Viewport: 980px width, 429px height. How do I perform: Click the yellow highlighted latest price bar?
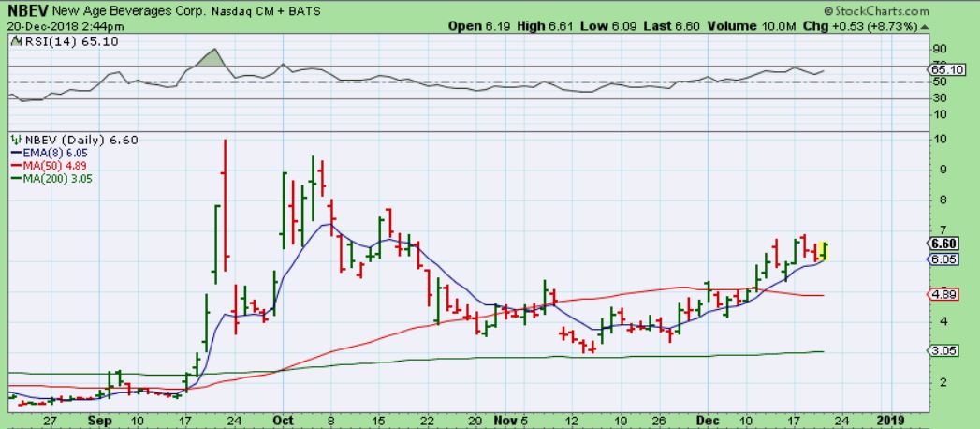point(824,251)
